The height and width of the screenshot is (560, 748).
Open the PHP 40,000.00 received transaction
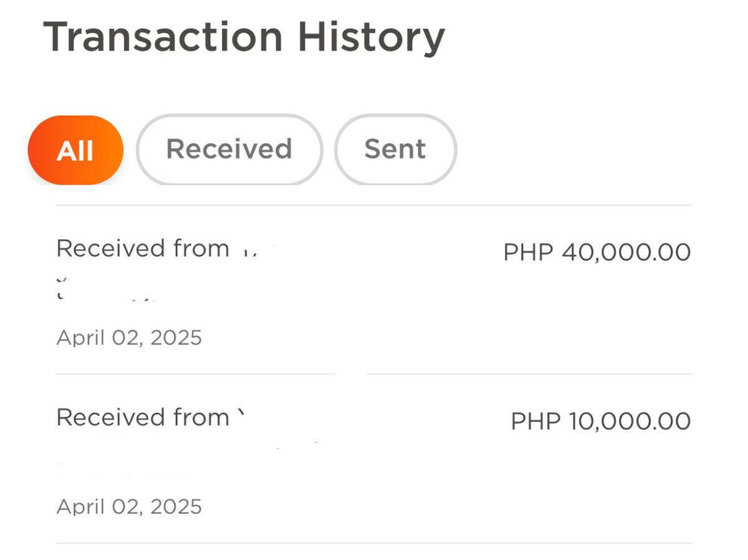tap(373, 290)
